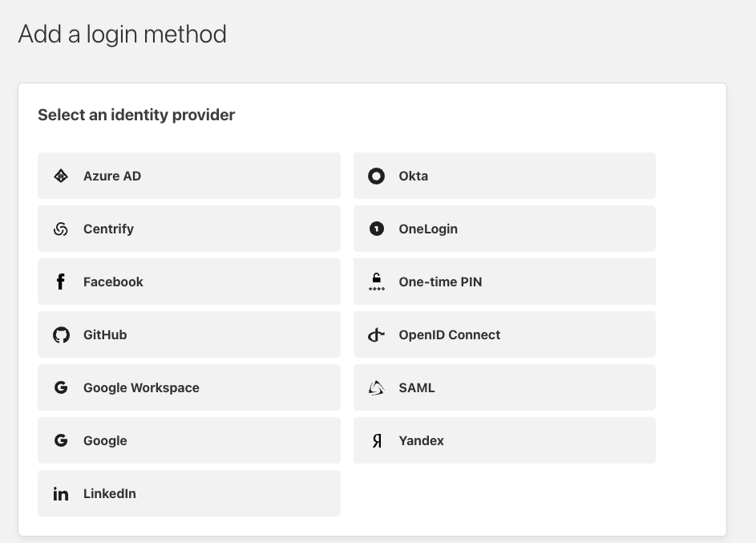
Task: Click the GitHub octocat icon
Action: 61,334
